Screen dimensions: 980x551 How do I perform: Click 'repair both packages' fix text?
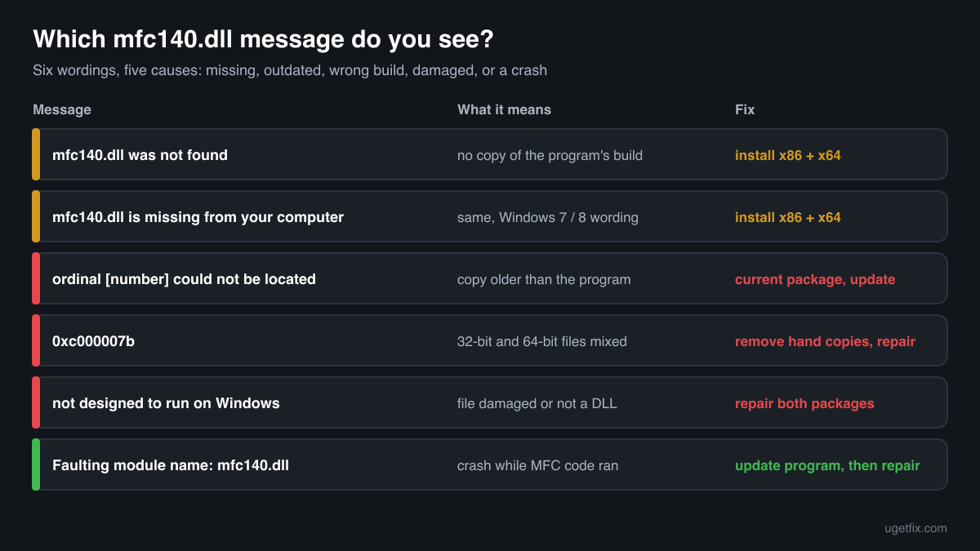tap(804, 403)
